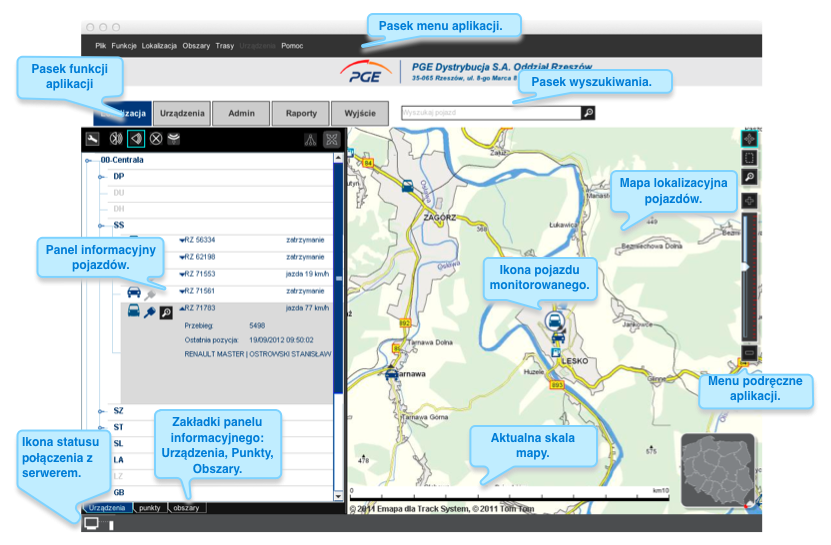Click the signal antenna icon in panel toolbar
Image resolution: width=831 pixels, height=545 pixels.
pos(174,139)
